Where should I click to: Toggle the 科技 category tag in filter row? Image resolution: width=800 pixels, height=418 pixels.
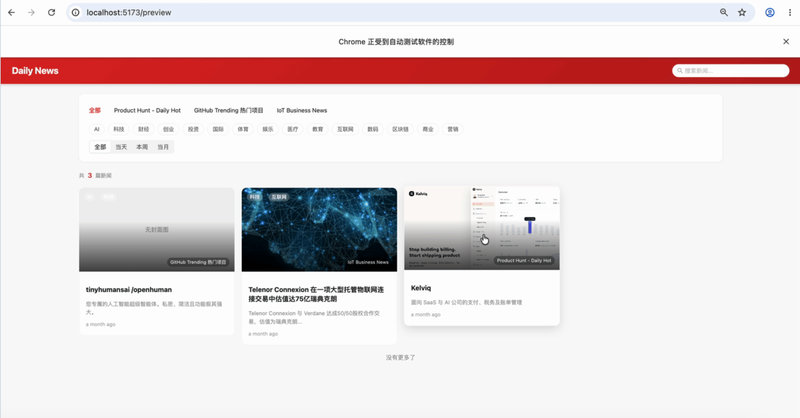(x=119, y=129)
